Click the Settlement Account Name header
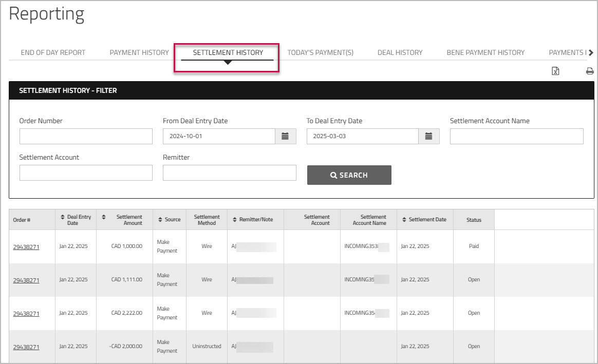The width and height of the screenshot is (598, 364). click(369, 220)
